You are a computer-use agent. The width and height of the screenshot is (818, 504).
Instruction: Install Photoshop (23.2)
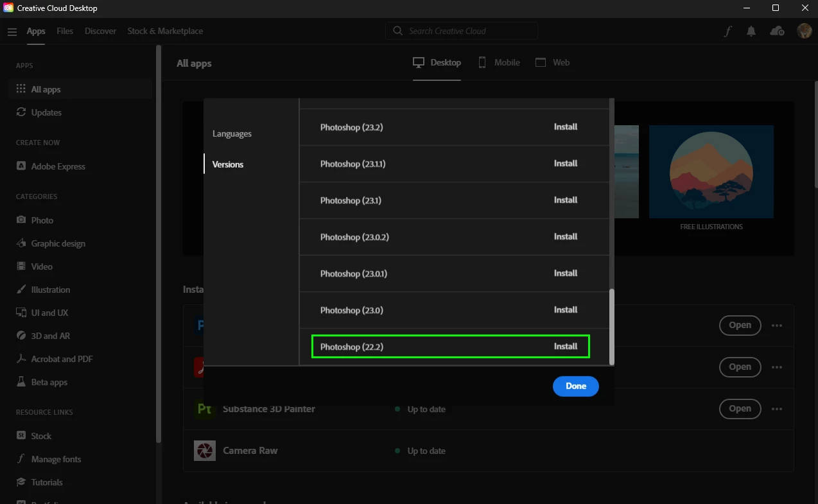click(566, 126)
